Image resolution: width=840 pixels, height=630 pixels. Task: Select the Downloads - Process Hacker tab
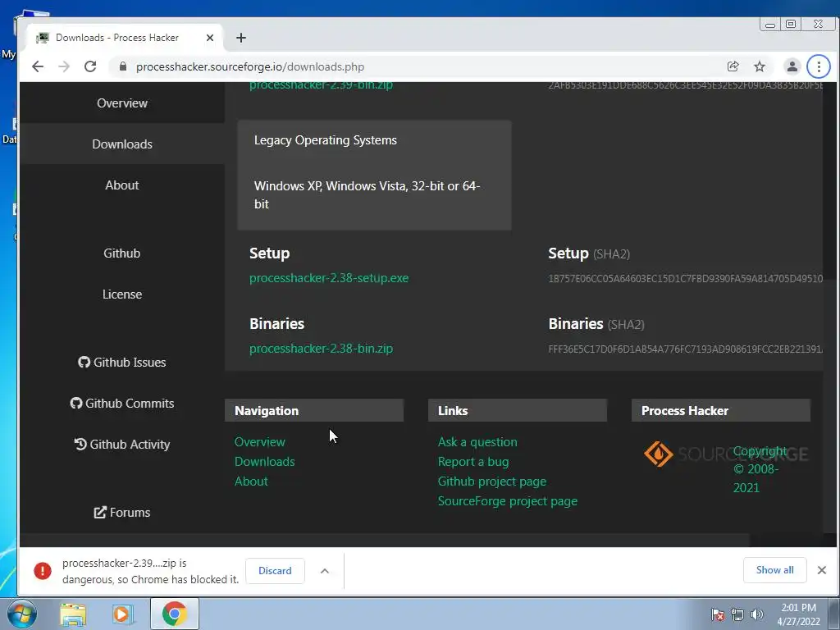pos(125,38)
